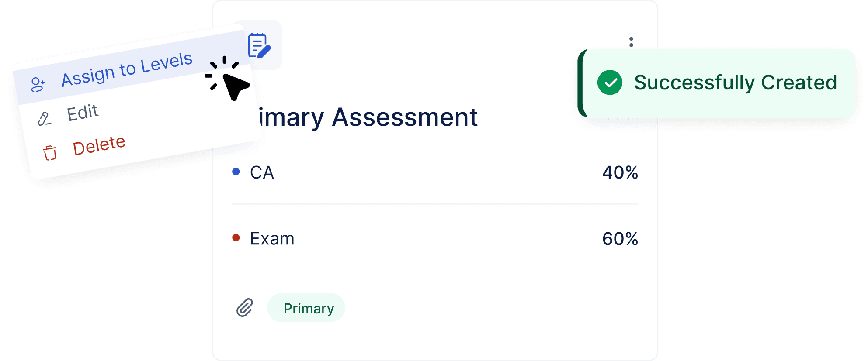Click the assessment notepad-pencil icon
This screenshot has height=361, width=868.
[x=259, y=45]
